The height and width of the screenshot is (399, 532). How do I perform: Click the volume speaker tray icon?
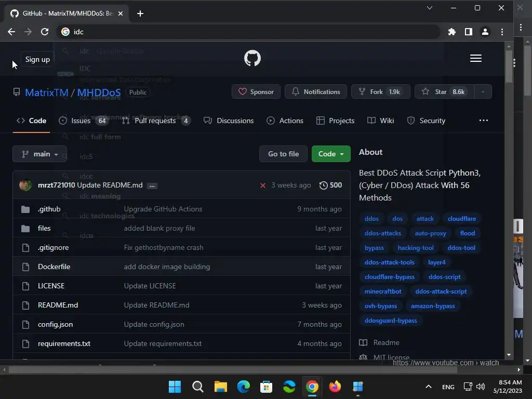click(481, 387)
